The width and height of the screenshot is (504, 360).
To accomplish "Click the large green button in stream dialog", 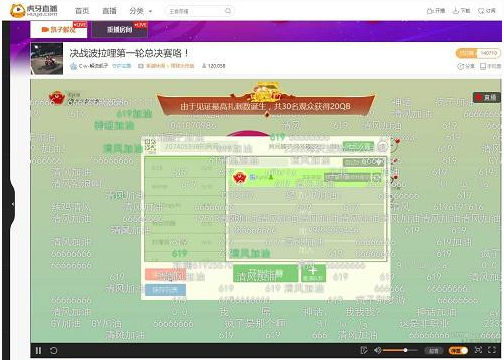I will click(x=266, y=274).
